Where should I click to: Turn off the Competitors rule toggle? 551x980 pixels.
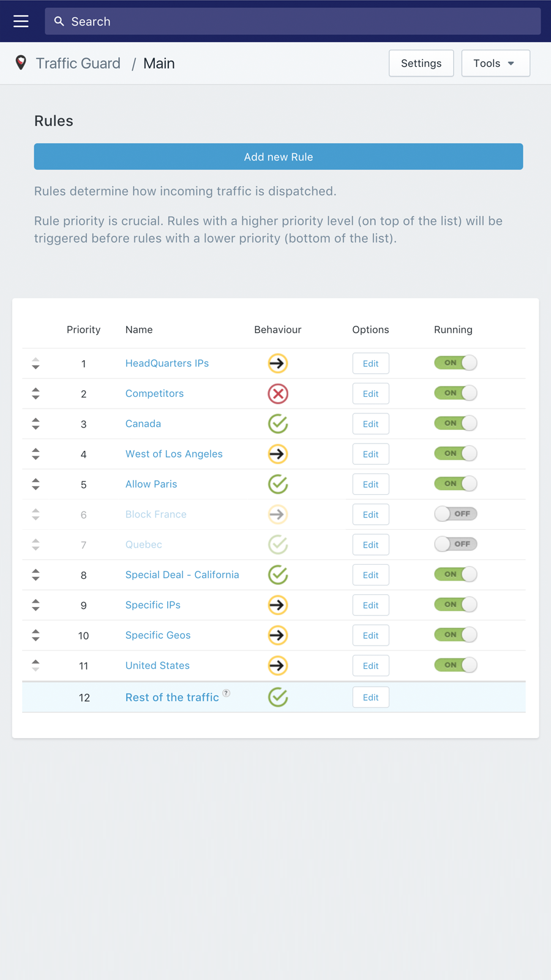455,393
